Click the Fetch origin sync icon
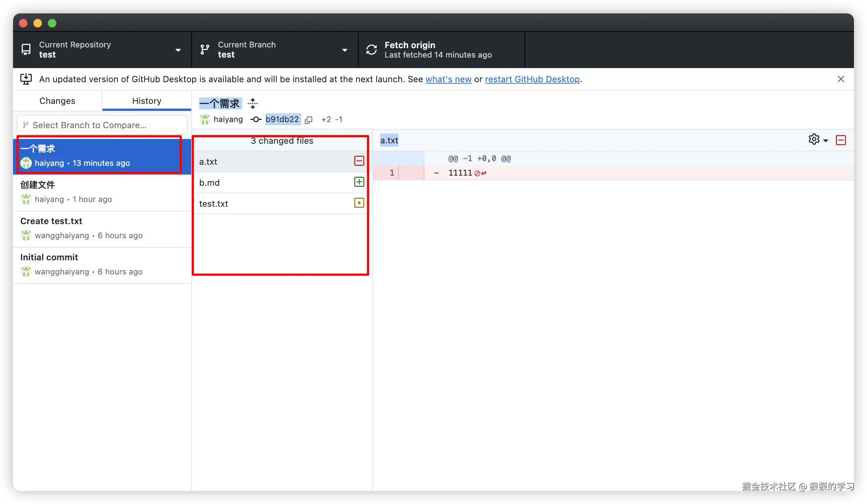Image resolution: width=867 pixels, height=504 pixels. pos(372,50)
